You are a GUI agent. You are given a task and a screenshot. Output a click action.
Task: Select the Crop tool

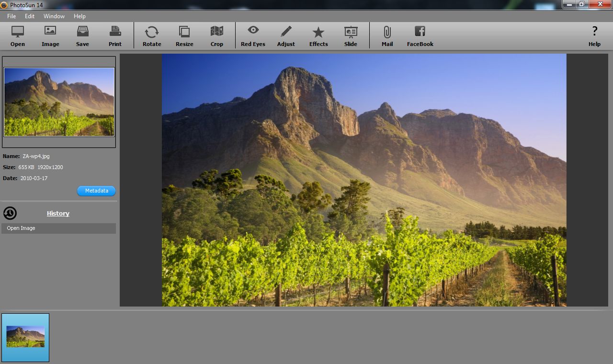217,35
